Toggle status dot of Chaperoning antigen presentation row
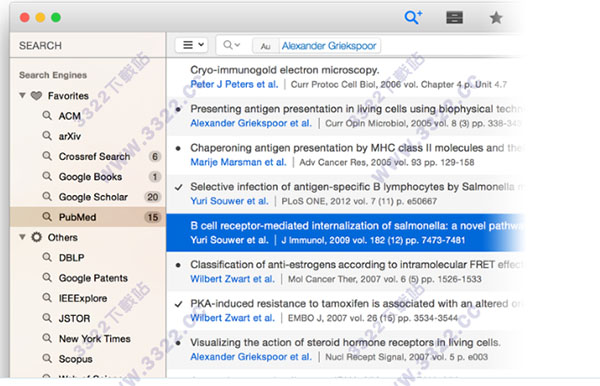This screenshot has height=386, width=600. (178, 148)
